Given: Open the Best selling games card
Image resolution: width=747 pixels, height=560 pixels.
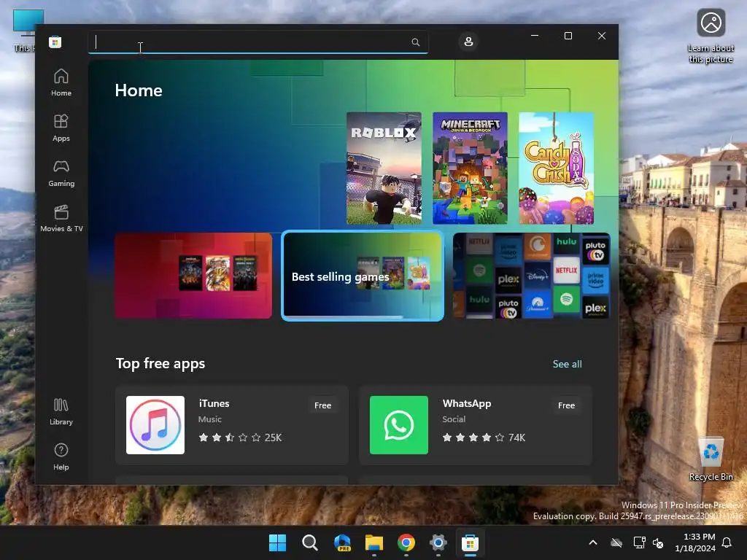Looking at the screenshot, I should pyautogui.click(x=363, y=276).
